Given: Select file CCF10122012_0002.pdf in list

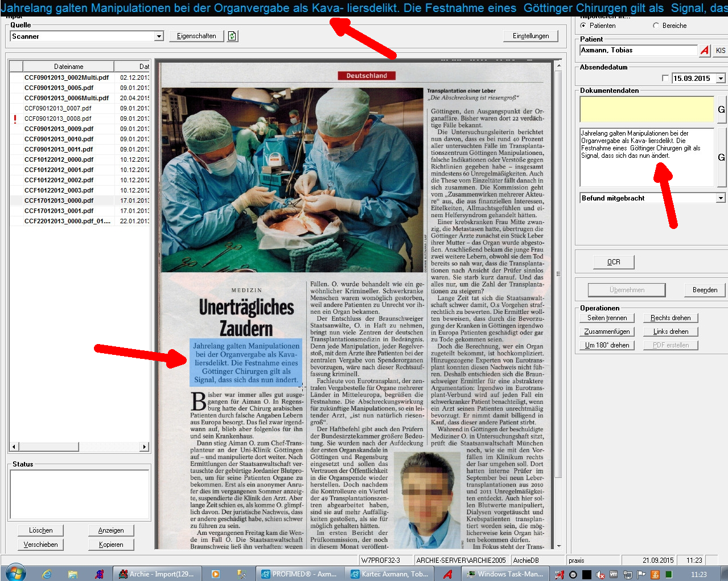Looking at the screenshot, I should (59, 180).
